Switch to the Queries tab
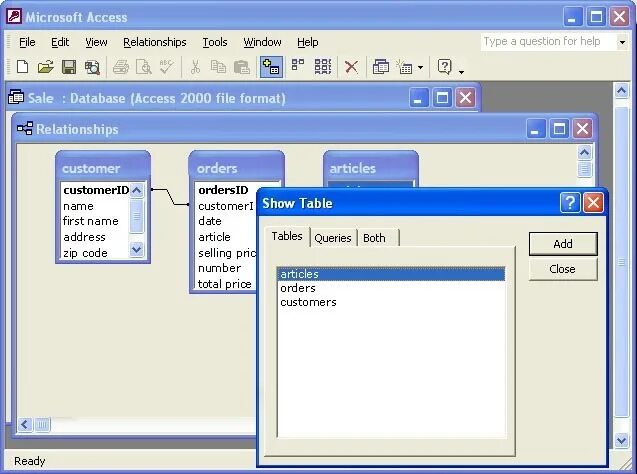The height and width of the screenshot is (474, 637). tap(333, 238)
